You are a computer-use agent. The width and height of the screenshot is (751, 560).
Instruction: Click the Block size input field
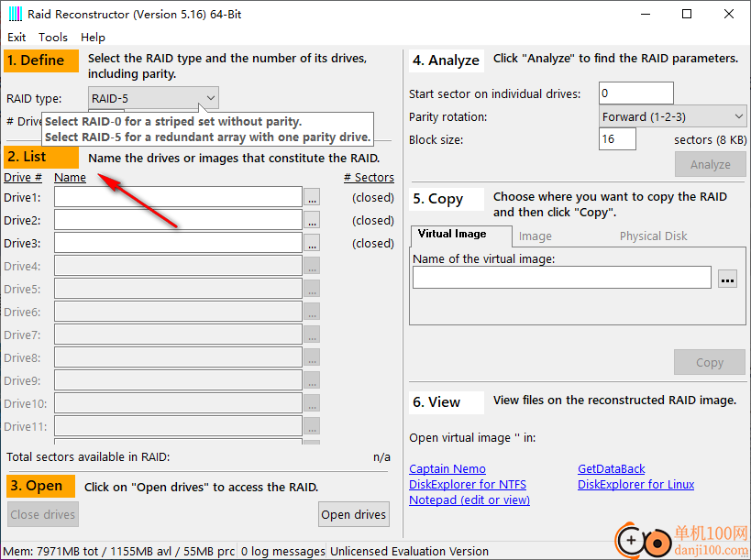pos(617,139)
